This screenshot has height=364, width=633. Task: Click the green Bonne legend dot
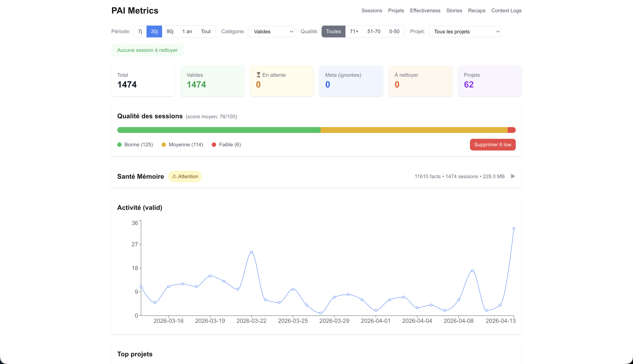[x=119, y=144]
